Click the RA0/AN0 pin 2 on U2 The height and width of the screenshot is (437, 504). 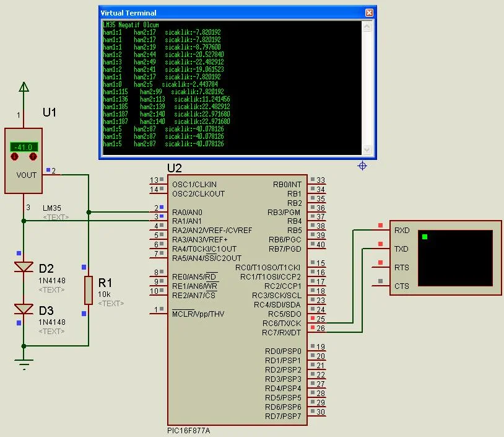(159, 211)
